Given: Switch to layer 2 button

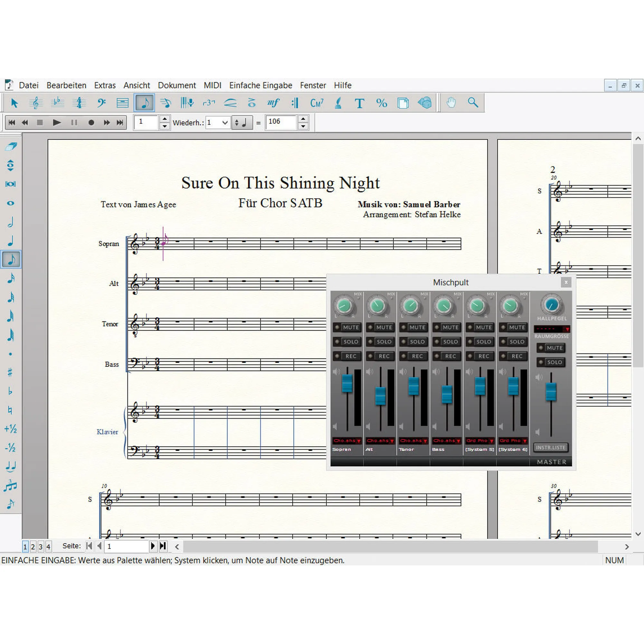Looking at the screenshot, I should click(x=33, y=547).
